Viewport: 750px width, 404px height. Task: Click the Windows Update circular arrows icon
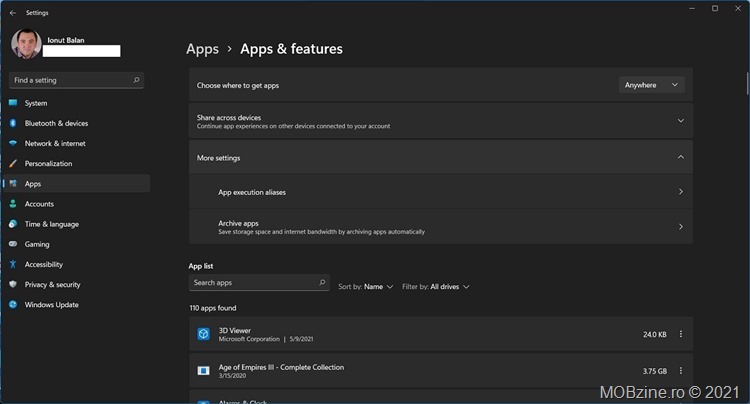click(13, 305)
